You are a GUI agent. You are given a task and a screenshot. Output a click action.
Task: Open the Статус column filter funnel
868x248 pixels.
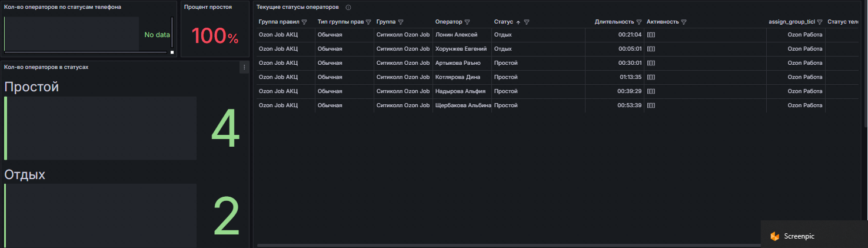[x=527, y=22]
